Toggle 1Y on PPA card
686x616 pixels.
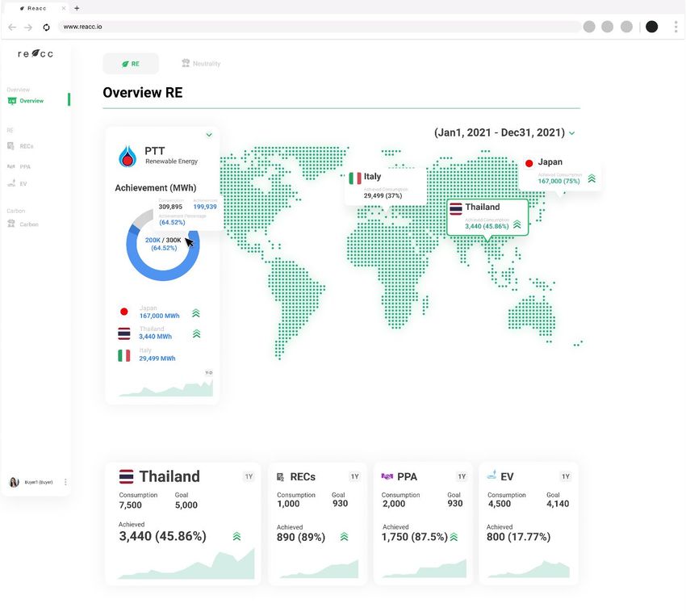tap(462, 476)
